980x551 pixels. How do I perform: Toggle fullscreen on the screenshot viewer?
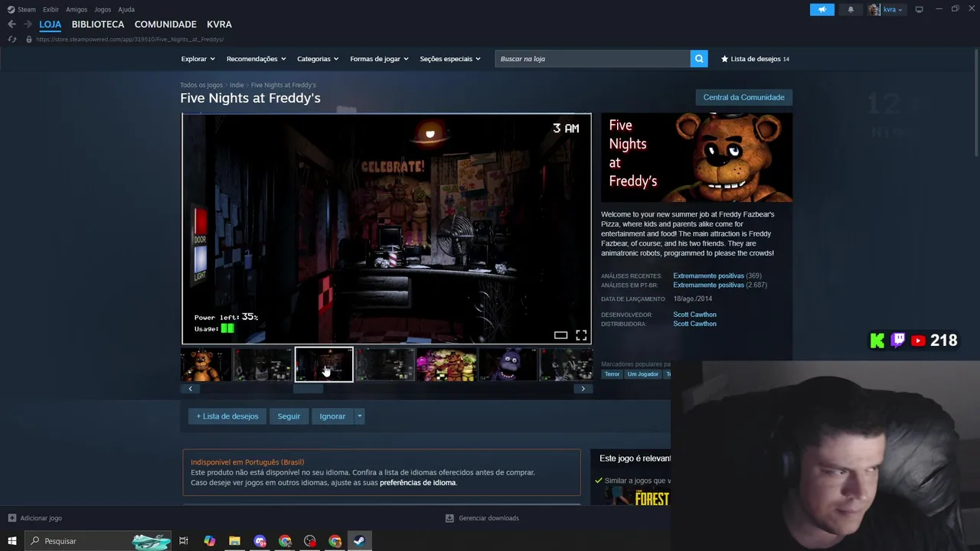(x=581, y=335)
